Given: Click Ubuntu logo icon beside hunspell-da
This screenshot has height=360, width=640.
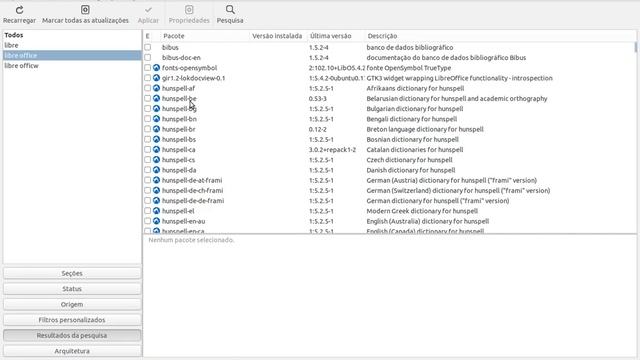Looking at the screenshot, I should tap(156, 170).
